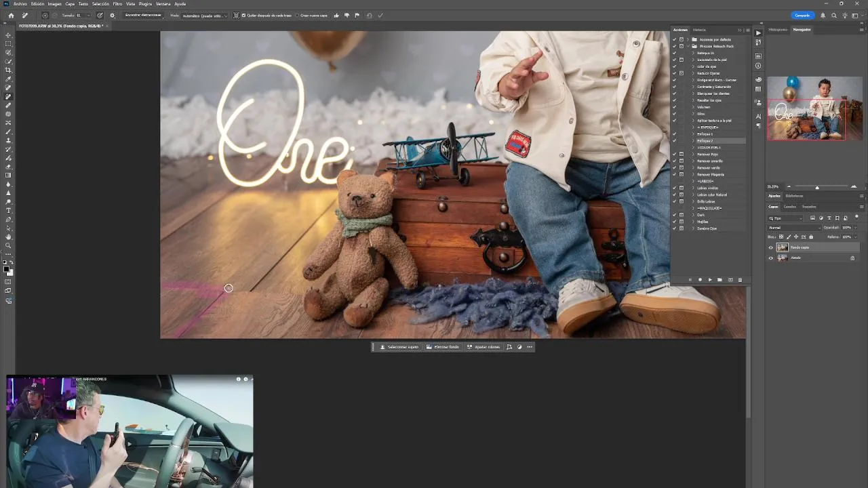Toggle the dialog box for Reducir Ojeras

(x=682, y=73)
